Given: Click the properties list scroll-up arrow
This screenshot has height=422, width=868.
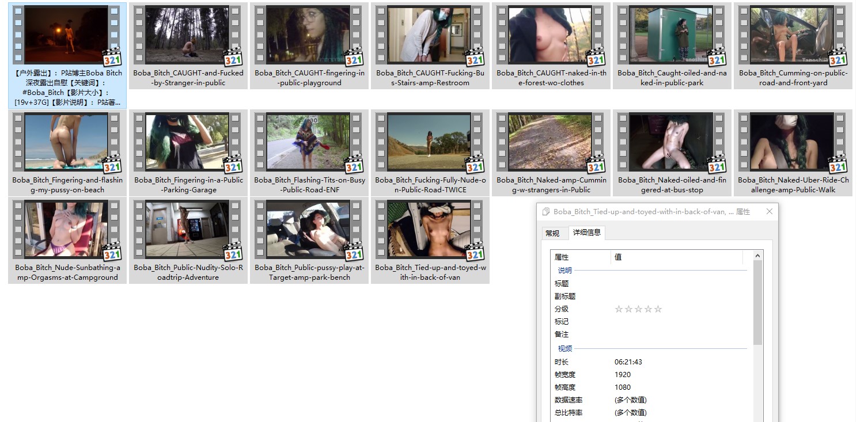Looking at the screenshot, I should 758,256.
